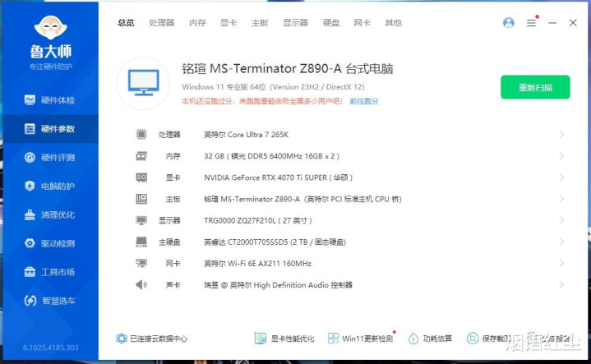Expand the 主板 Z890-A row chevron
Image resolution: width=591 pixels, height=364 pixels.
(561, 199)
